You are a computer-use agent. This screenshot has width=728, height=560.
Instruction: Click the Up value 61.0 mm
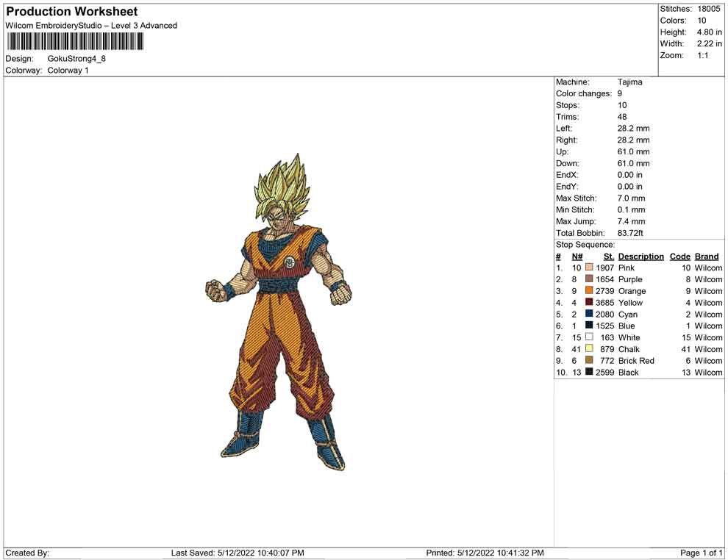(633, 151)
